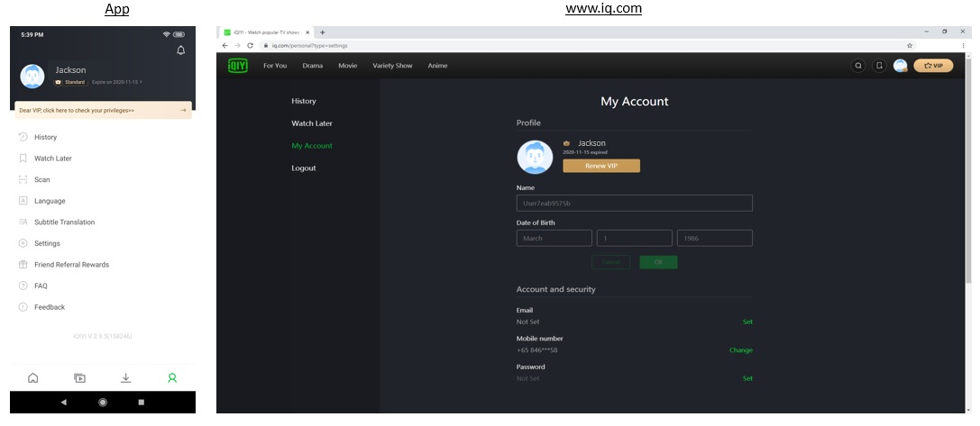Close the iQIYI browser tab

click(307, 32)
